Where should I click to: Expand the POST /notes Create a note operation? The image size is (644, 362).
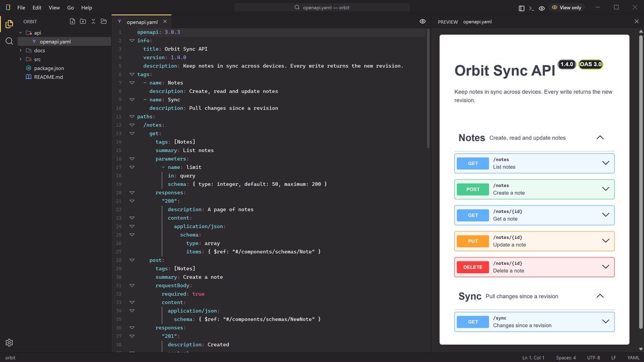[534, 189]
